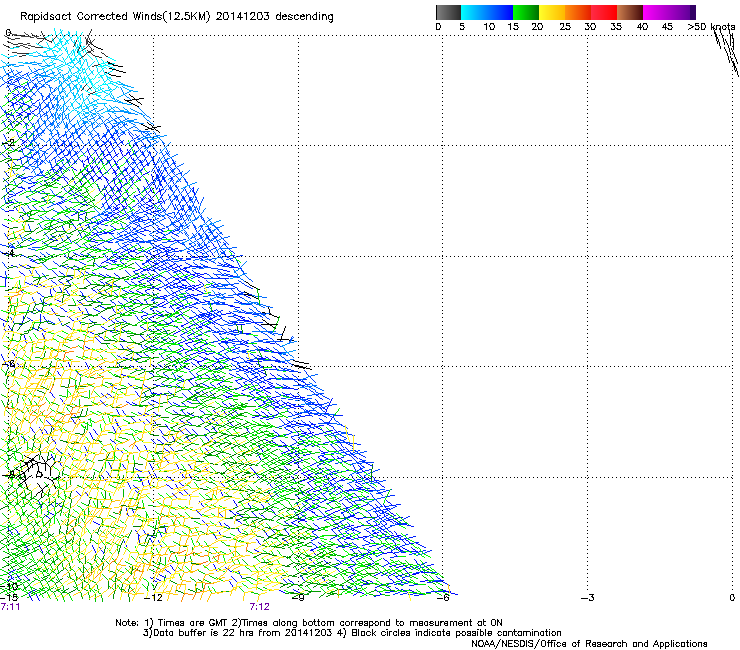Image resolution: width=740 pixels, height=650 pixels.
Task: Click the NOAA/NESDIS Office of Research credit
Action: click(589, 644)
